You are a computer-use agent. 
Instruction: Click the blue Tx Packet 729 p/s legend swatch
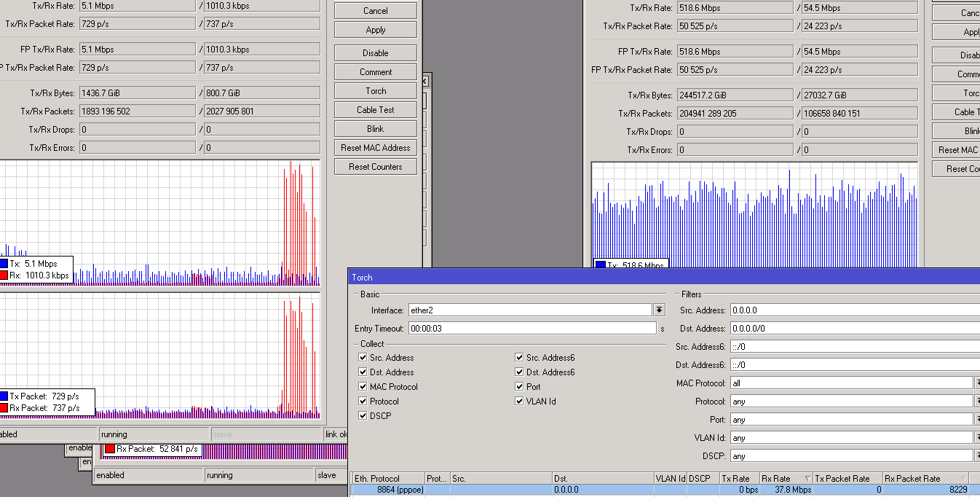[x=4, y=396]
